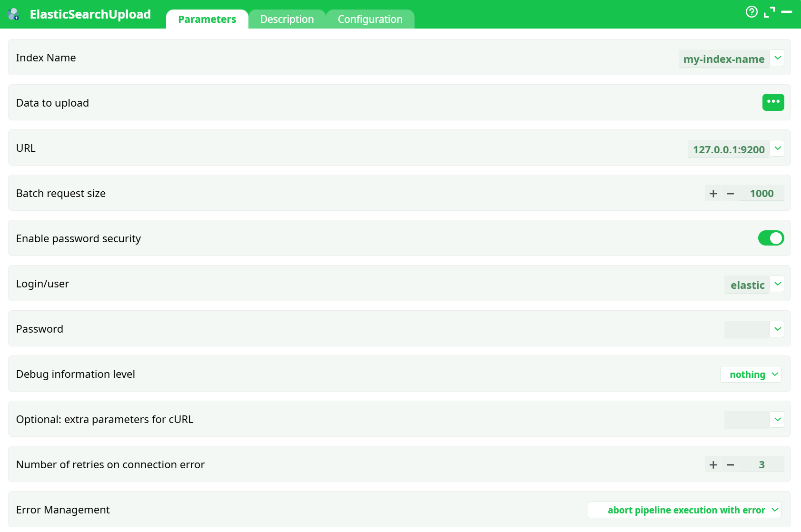Expand the Password dropdown
Screen dimensions: 801x532
[x=776, y=328]
